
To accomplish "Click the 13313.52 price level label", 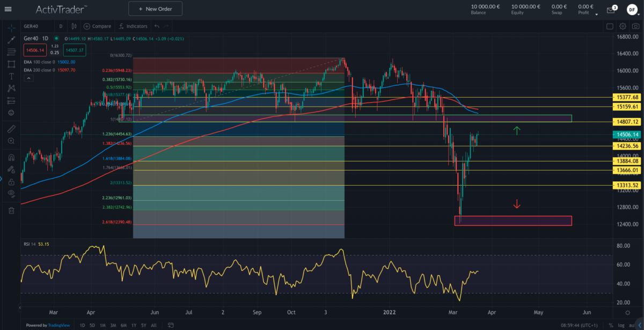I will (x=628, y=185).
